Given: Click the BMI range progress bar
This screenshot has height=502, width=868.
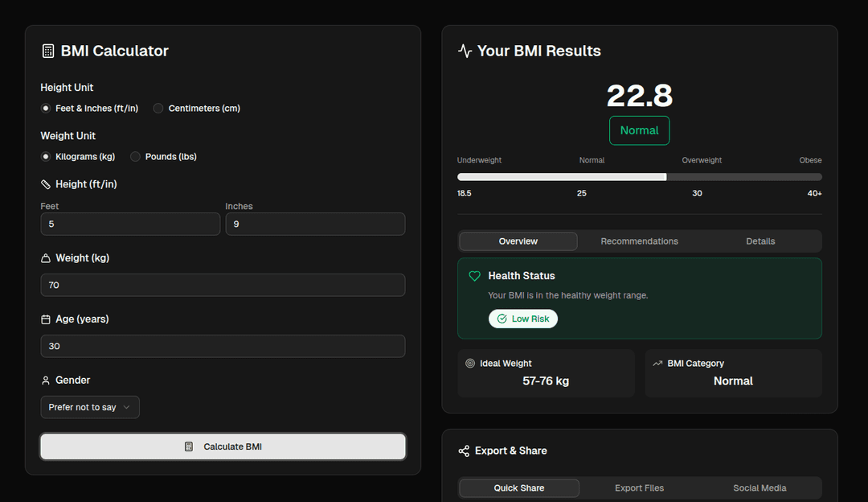Looking at the screenshot, I should coord(639,177).
